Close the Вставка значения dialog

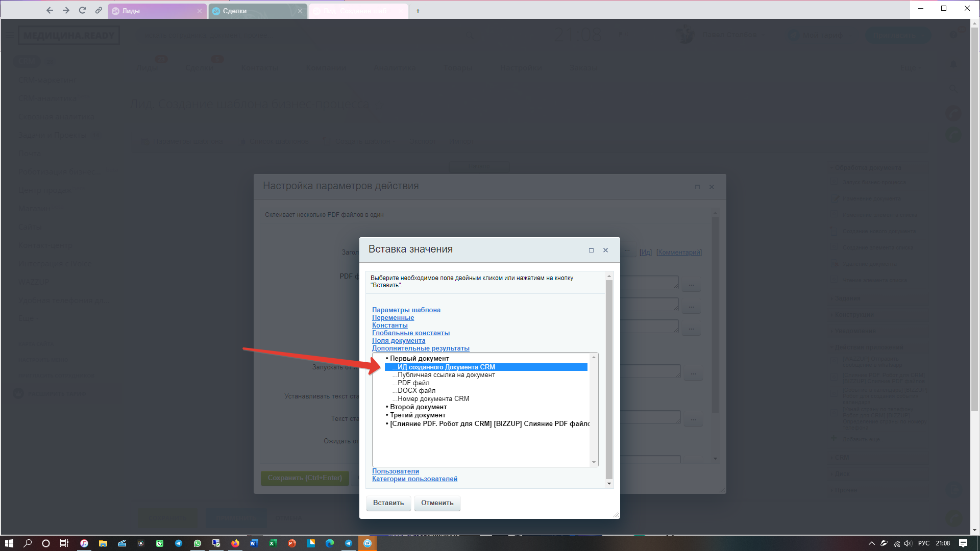pos(605,250)
